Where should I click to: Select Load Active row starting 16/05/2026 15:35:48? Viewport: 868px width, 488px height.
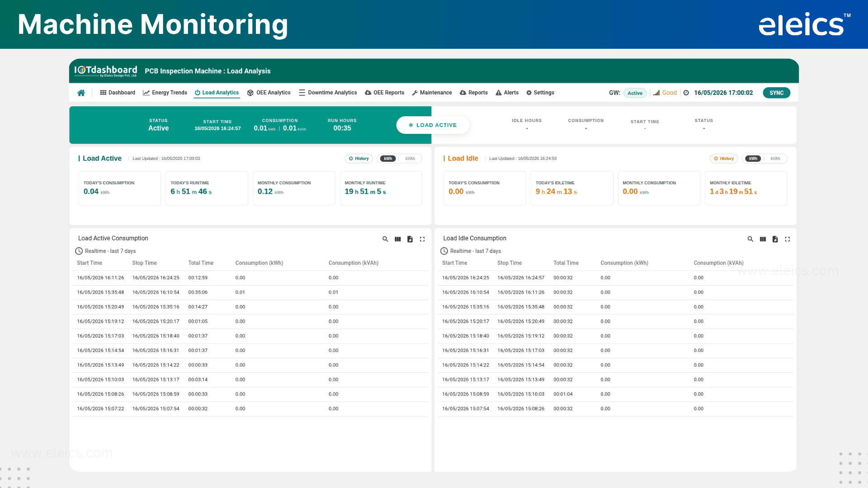tap(250, 292)
